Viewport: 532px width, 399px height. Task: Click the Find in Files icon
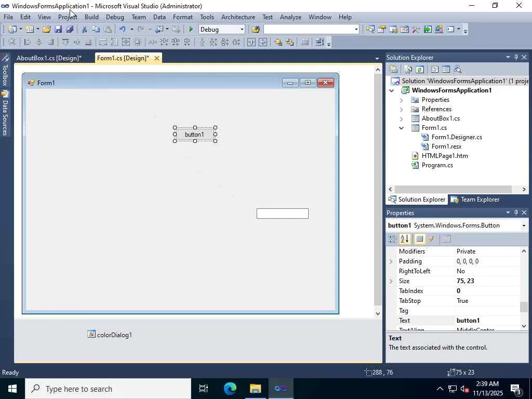point(256,30)
